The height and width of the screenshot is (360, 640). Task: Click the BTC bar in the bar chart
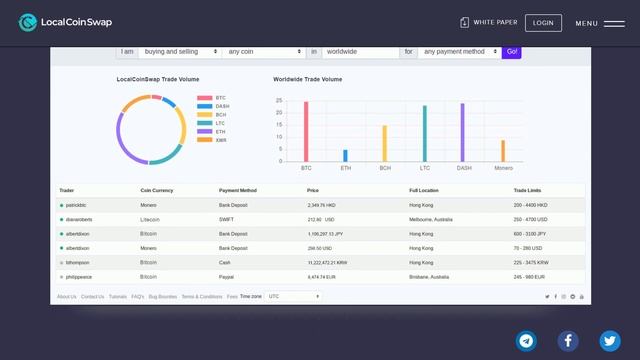[306, 131]
